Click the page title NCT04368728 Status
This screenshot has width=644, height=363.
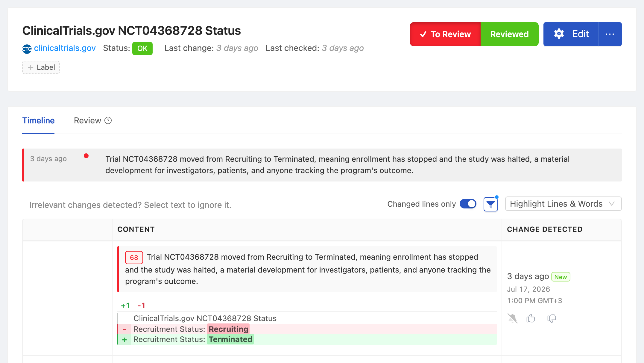click(x=132, y=31)
